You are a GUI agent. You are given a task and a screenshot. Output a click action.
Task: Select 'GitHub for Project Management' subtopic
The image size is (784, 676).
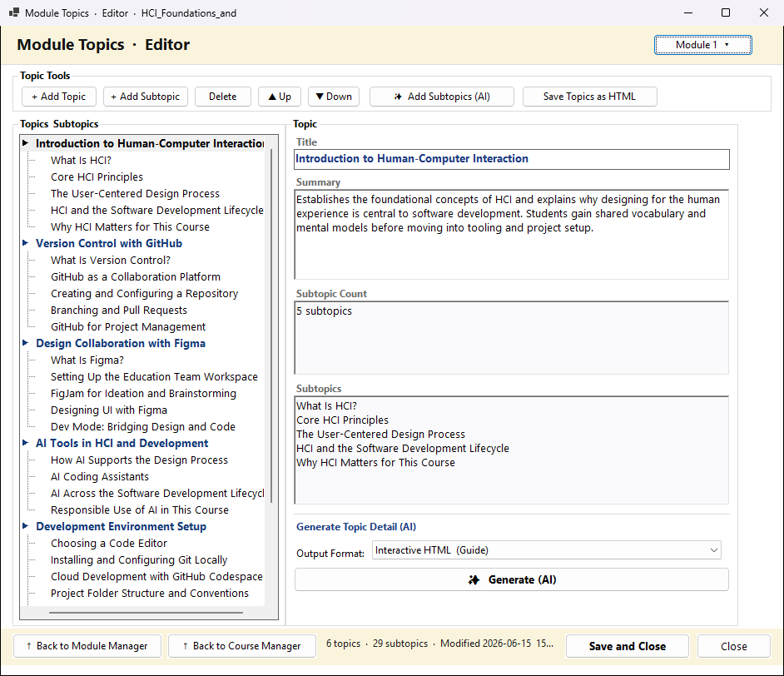[x=128, y=327]
